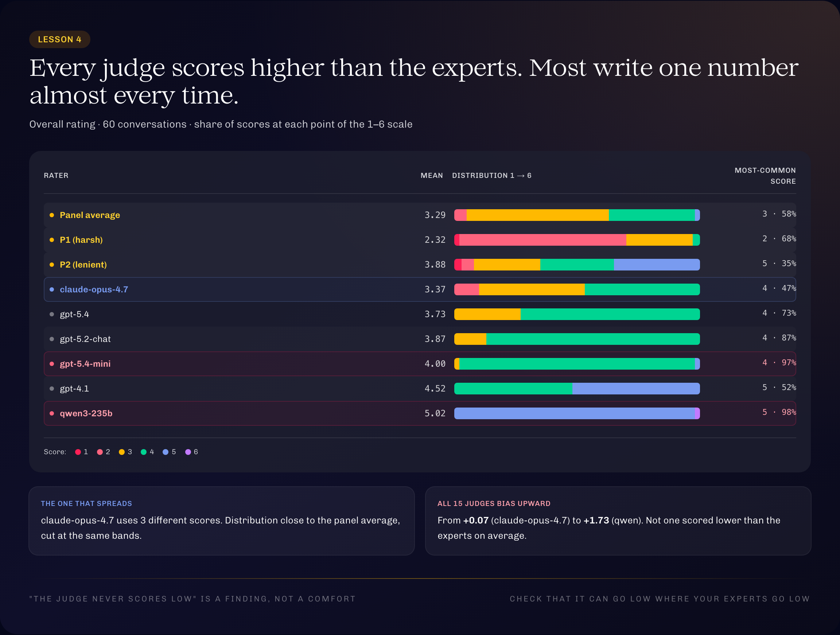The width and height of the screenshot is (840, 635).
Task: Click the bold +1.73 value
Action: tap(596, 520)
